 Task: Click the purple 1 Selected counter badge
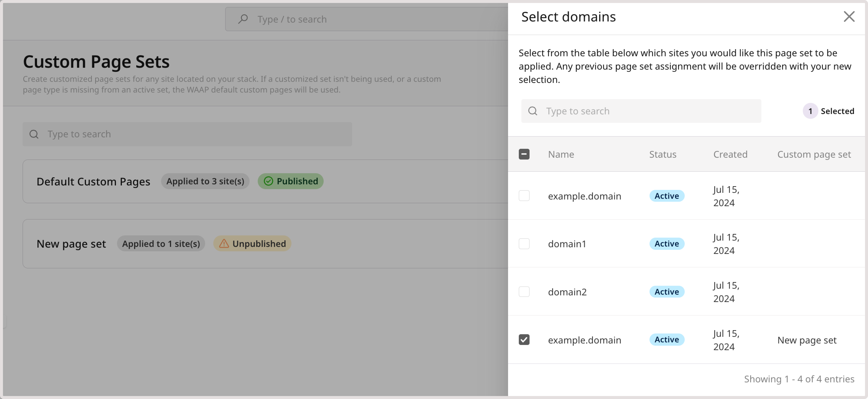point(811,111)
